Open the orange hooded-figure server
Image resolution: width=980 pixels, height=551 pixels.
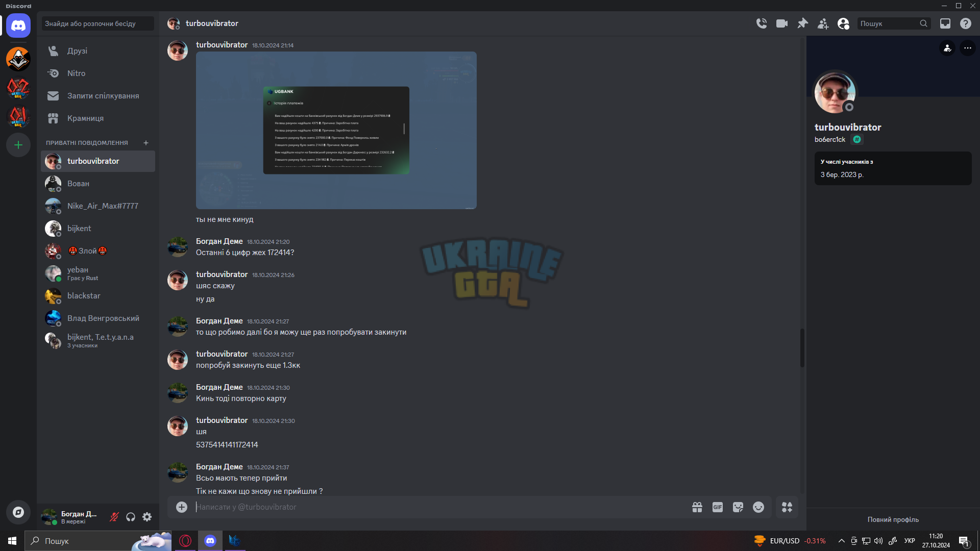(x=18, y=59)
